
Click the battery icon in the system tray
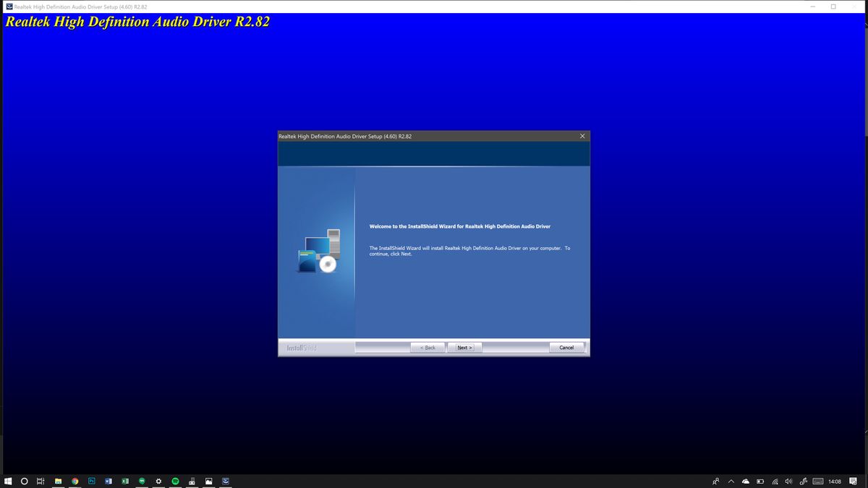click(x=761, y=481)
